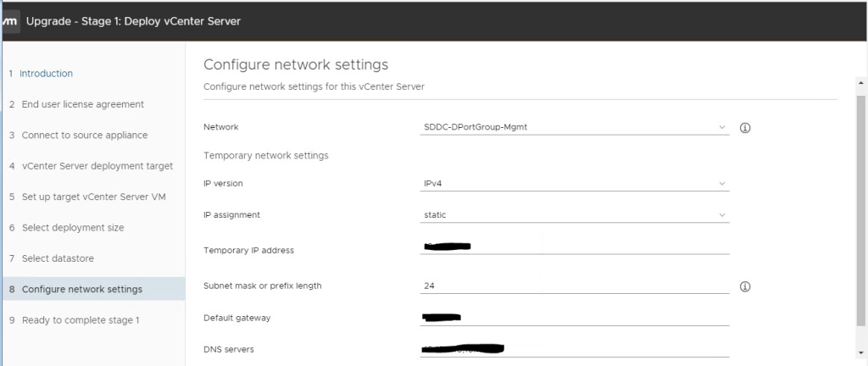Viewport: 868px width, 366px height.
Task: Open the Network SDDC-DPortGroup-Mgmt dropdown
Action: pyautogui.click(x=576, y=127)
